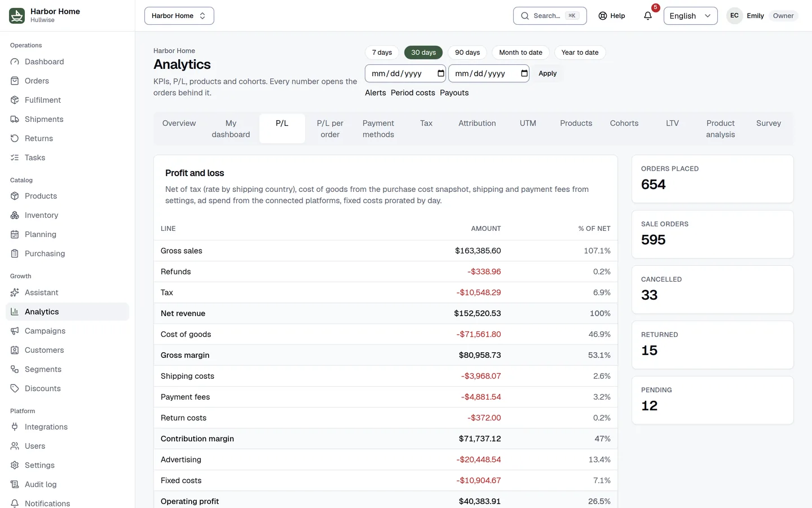Click the Apply date range button
812x508 pixels.
pos(548,73)
